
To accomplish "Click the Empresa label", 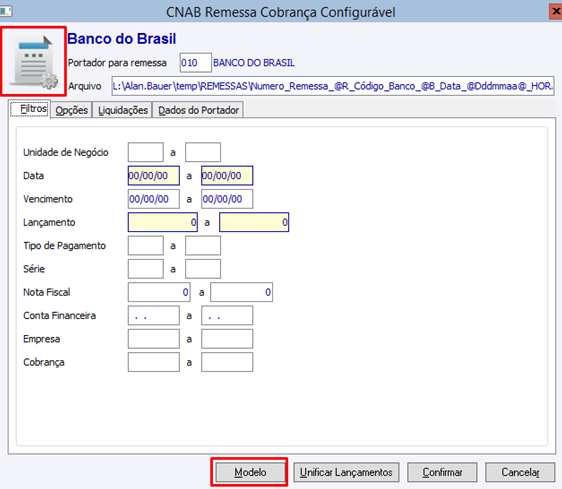I will point(42,339).
